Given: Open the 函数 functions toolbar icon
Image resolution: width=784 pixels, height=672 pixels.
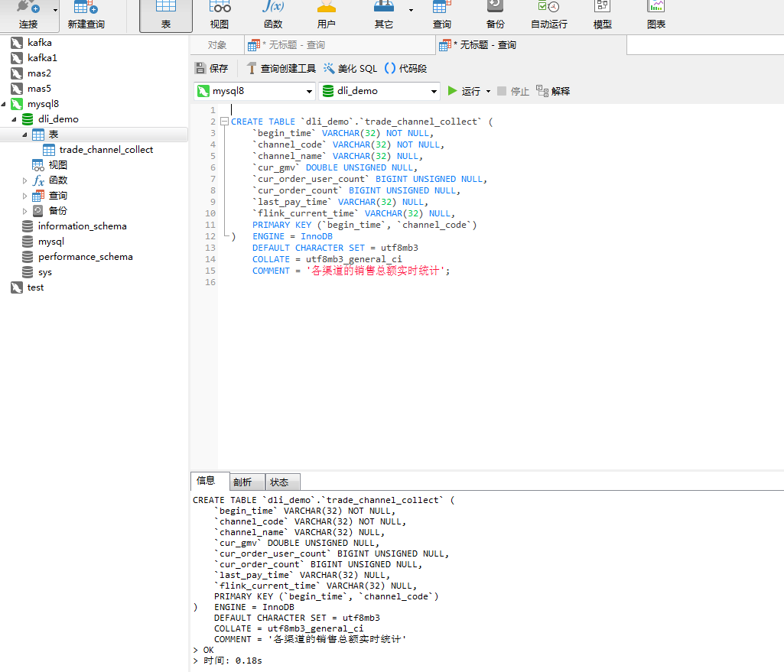Looking at the screenshot, I should (273, 15).
